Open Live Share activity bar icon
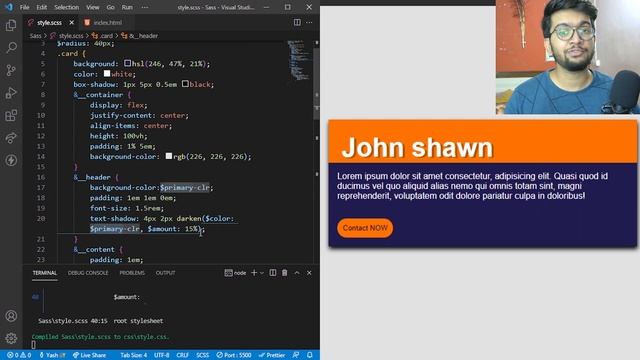Image resolution: width=640 pixels, height=360 pixels. [11, 138]
